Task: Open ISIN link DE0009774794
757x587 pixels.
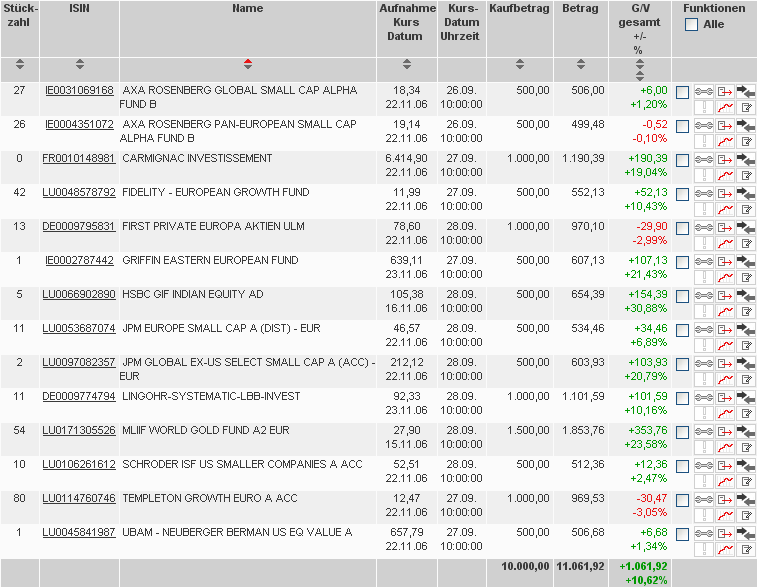Action: [x=79, y=396]
